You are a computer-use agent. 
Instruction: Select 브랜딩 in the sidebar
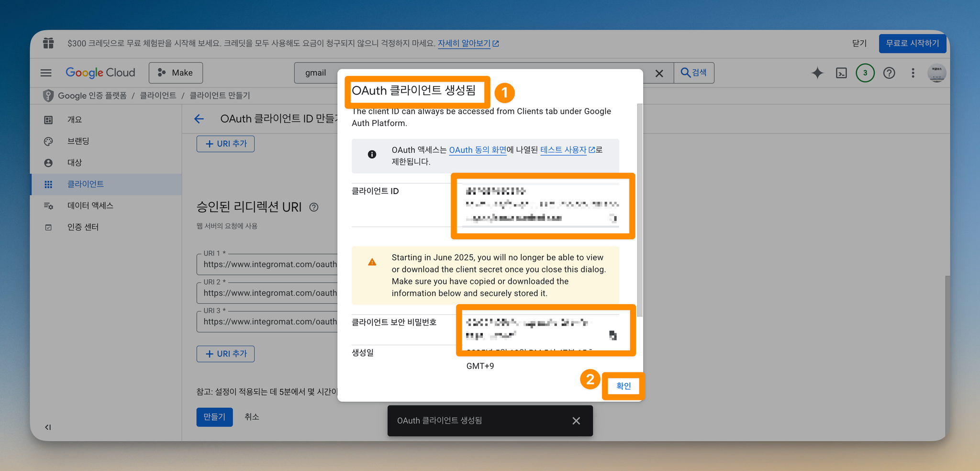click(x=106, y=141)
